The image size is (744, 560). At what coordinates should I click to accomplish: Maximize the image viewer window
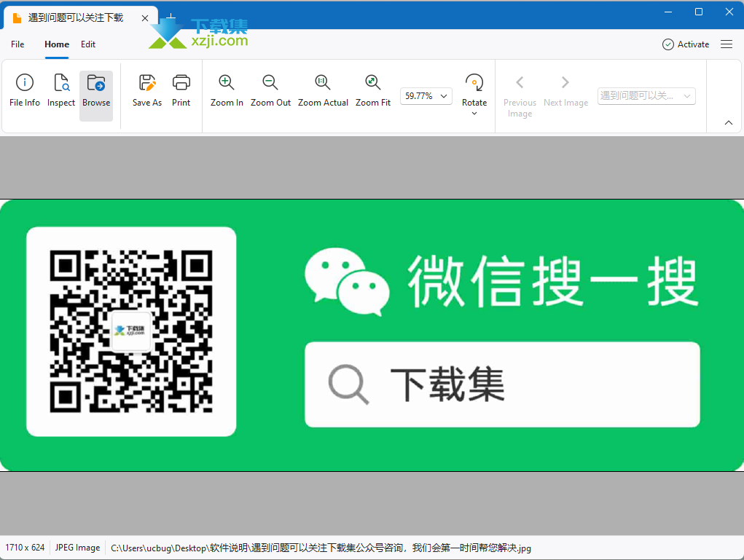[698, 12]
